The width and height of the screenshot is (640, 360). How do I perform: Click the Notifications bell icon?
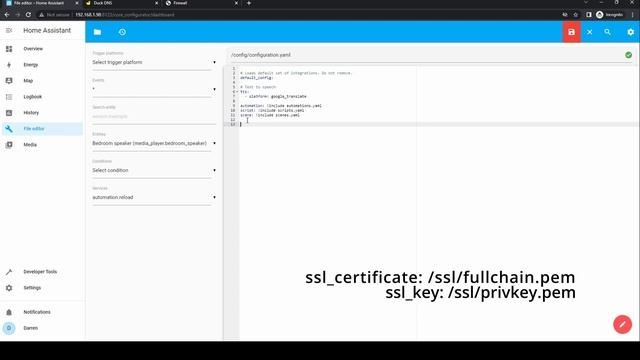click(9, 312)
